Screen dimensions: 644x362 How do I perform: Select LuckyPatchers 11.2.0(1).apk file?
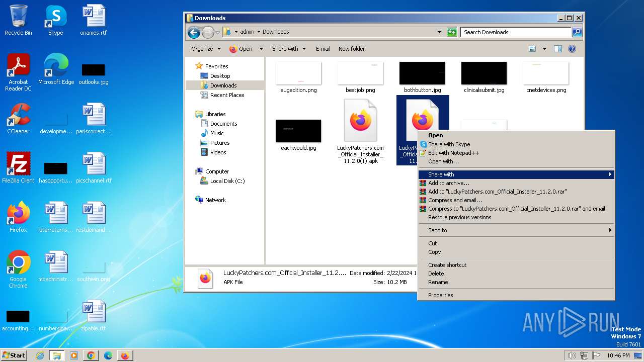click(360, 132)
